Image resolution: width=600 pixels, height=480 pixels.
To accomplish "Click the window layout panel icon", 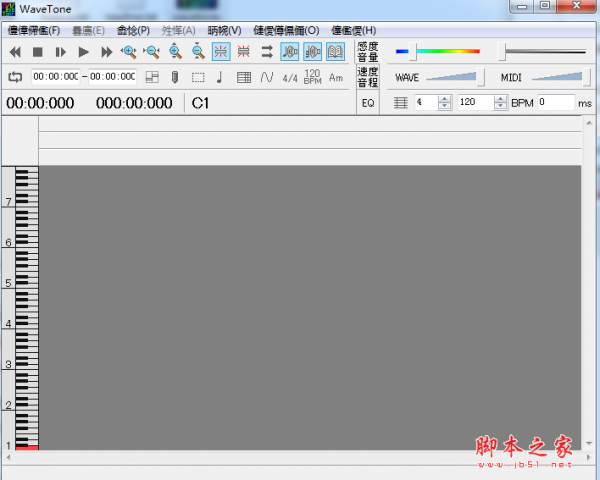I will click(x=152, y=77).
